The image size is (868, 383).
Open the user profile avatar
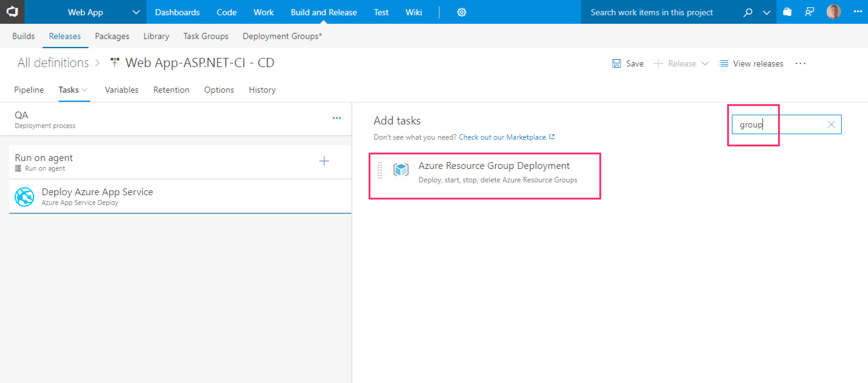tap(833, 12)
